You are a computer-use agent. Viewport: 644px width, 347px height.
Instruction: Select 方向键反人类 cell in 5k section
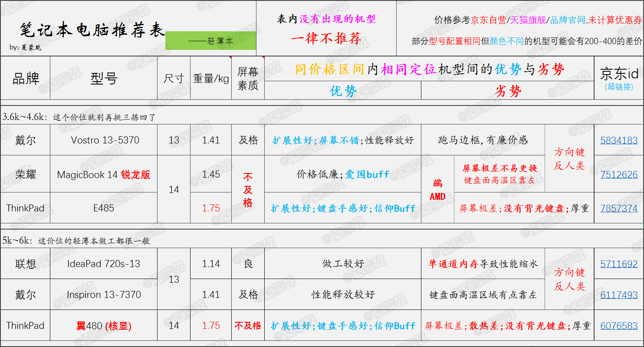[x=569, y=279]
